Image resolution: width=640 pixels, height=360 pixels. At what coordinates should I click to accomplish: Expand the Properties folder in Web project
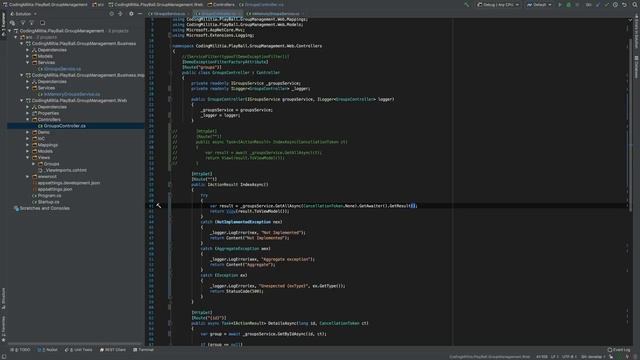(28, 113)
